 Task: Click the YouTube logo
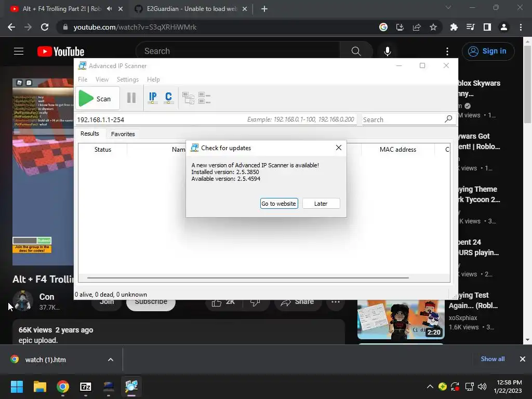click(x=61, y=51)
